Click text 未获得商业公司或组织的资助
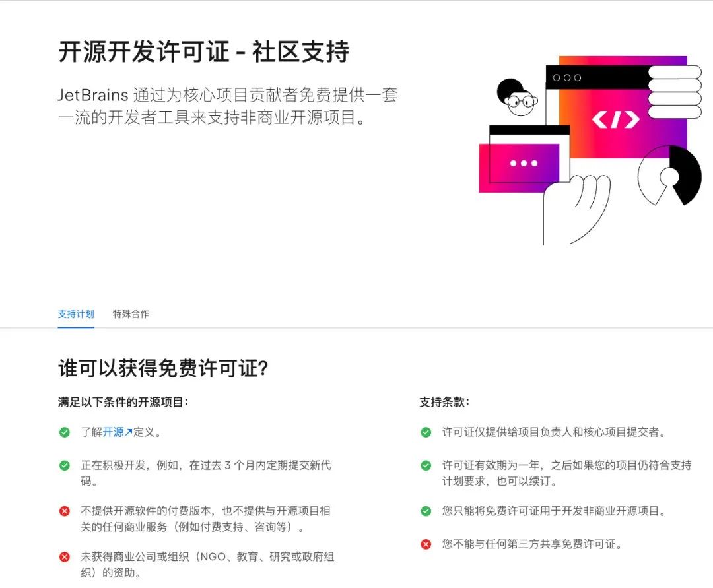 pos(207,564)
